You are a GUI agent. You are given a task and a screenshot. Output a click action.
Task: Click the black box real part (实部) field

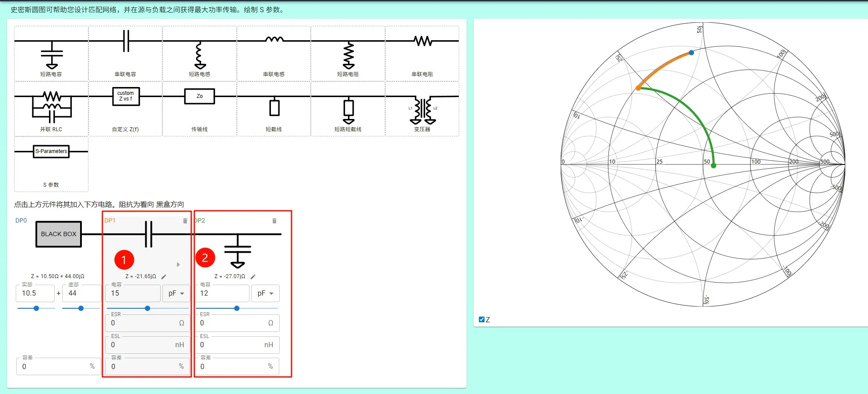(35, 293)
